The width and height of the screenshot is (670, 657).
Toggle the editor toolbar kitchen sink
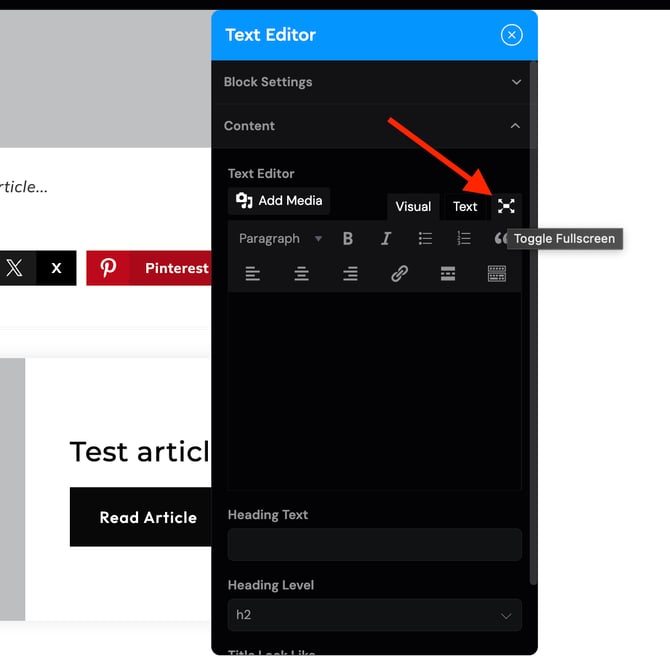point(497,273)
